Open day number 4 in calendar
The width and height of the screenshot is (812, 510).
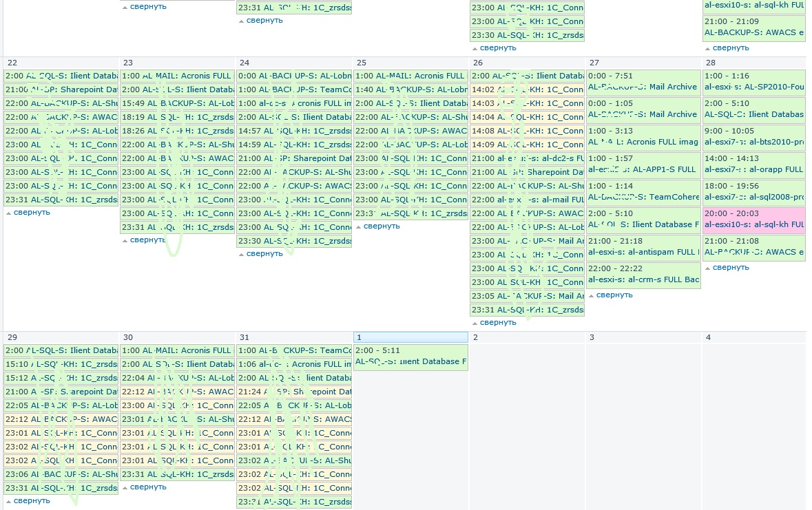coord(708,337)
